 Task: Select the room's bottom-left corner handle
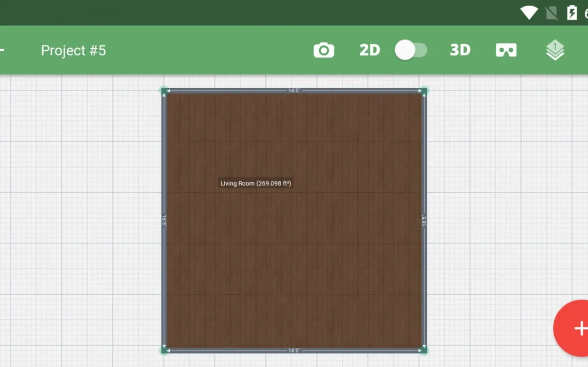tap(164, 351)
